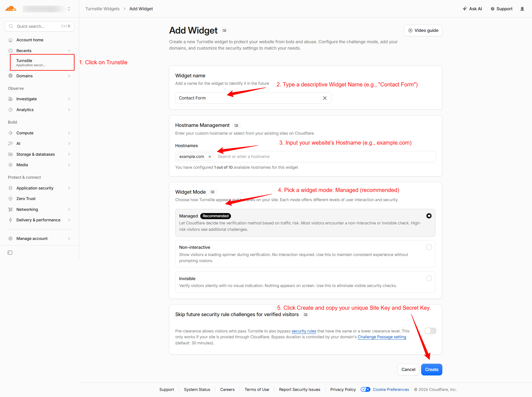Select the Invisible widget mode
This screenshot has width=532, height=397.
tap(305, 282)
